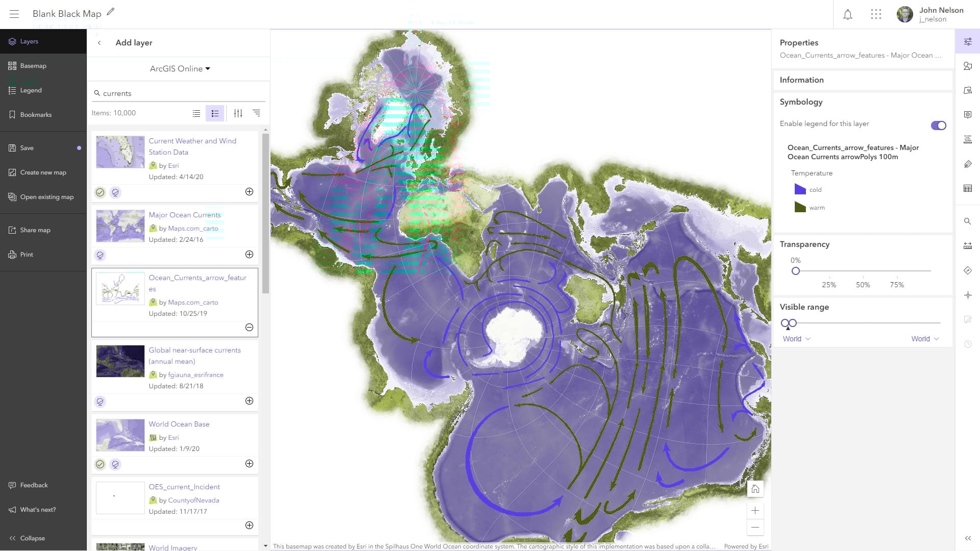This screenshot has width=980, height=551.
Task: Open the hamburger menu beside the map title
Action: (14, 14)
